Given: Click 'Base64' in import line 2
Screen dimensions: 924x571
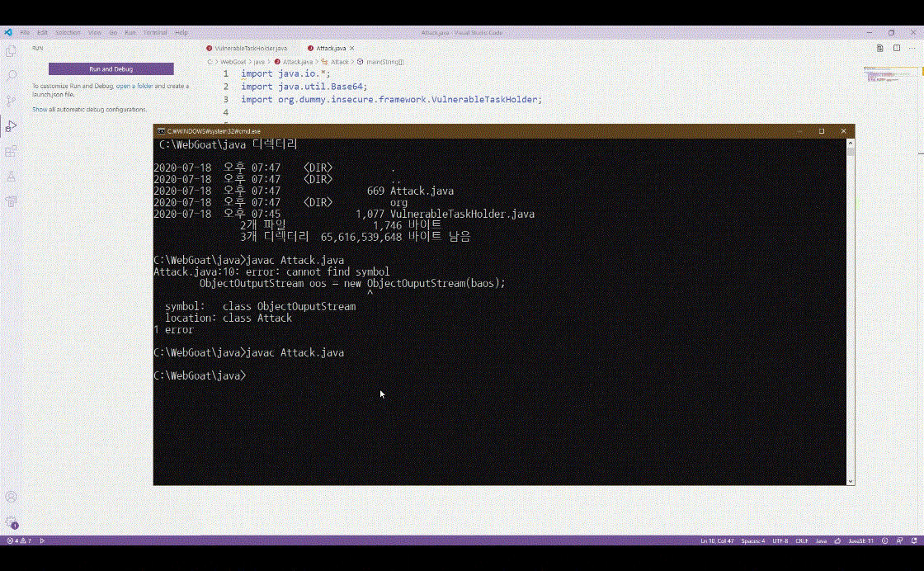Looking at the screenshot, I should pyautogui.click(x=346, y=87).
